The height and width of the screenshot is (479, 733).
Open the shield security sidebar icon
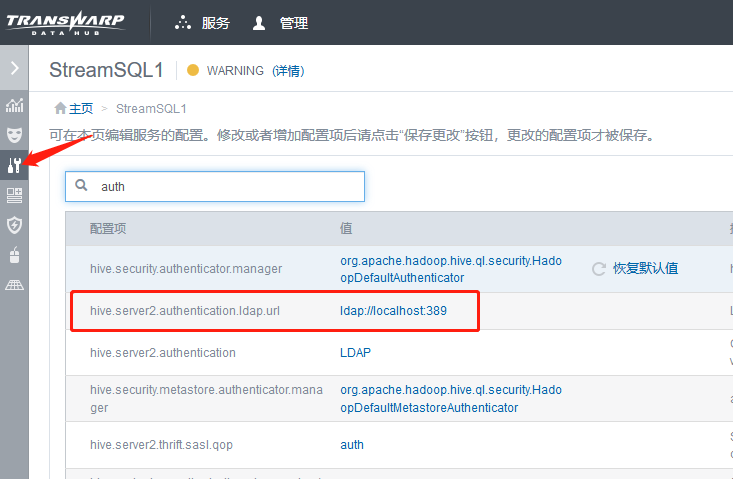[x=14, y=225]
